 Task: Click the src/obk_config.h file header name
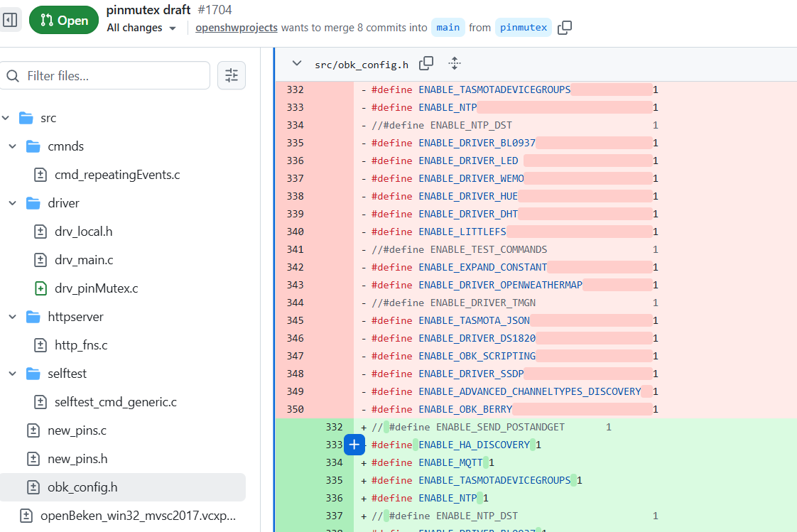coord(362,65)
